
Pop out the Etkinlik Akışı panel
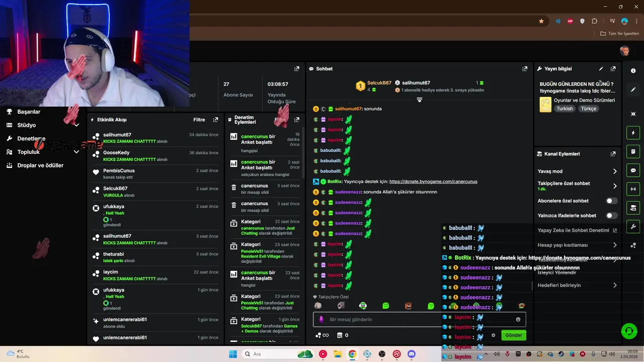click(215, 120)
